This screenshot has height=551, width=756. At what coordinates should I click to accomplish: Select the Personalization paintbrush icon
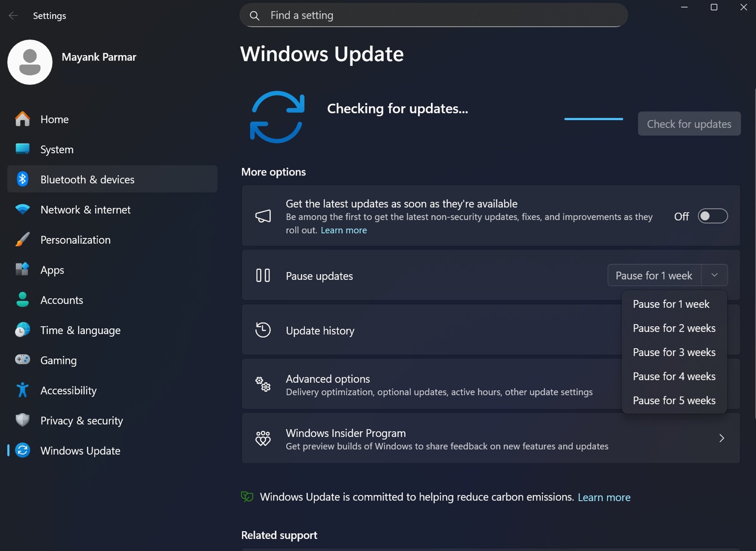pos(23,240)
